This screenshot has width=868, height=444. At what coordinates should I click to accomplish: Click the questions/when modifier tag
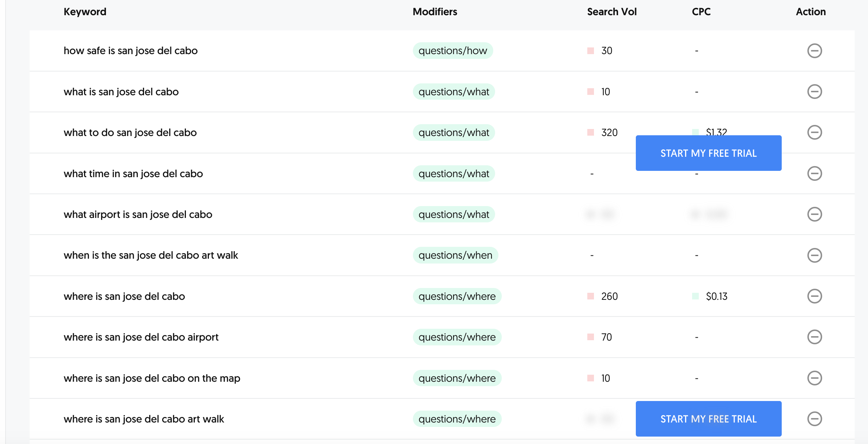455,255
